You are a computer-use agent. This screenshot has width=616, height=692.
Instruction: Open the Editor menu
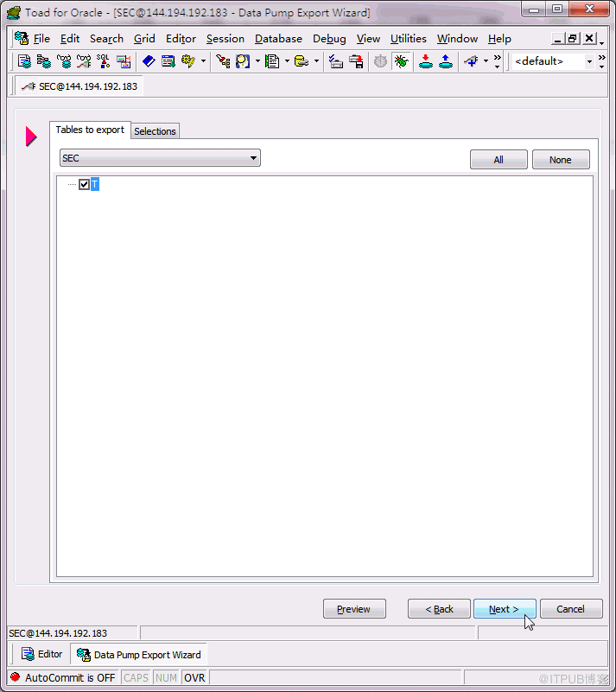tap(181, 39)
